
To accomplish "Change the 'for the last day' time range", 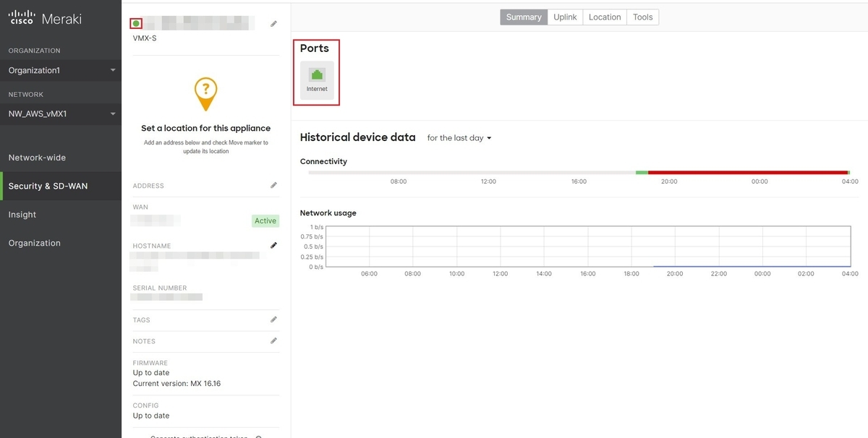I will [x=459, y=138].
